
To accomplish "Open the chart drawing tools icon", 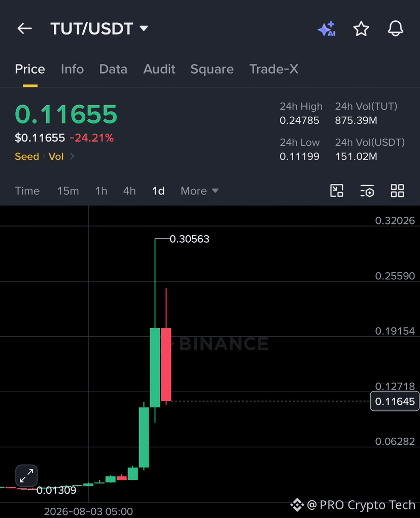I will tap(337, 190).
